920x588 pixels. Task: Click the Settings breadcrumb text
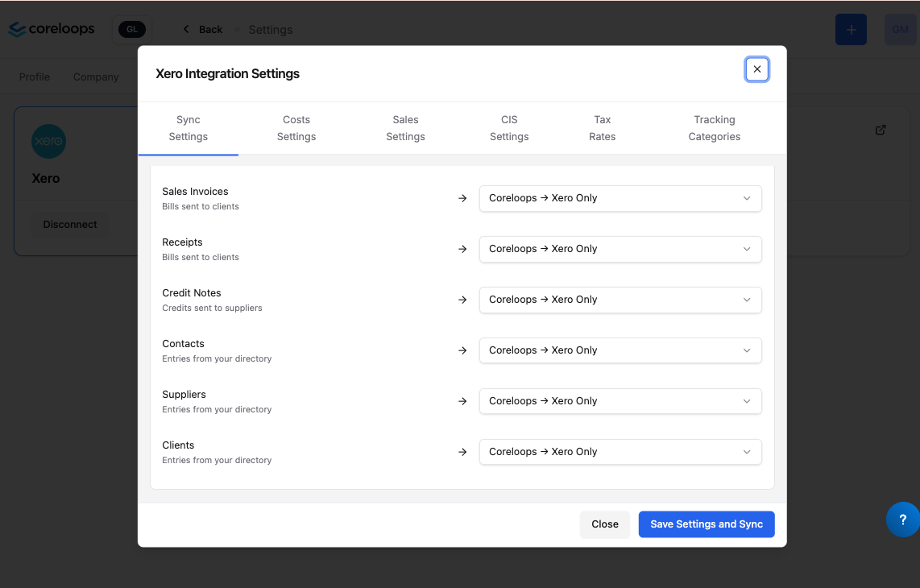271,29
